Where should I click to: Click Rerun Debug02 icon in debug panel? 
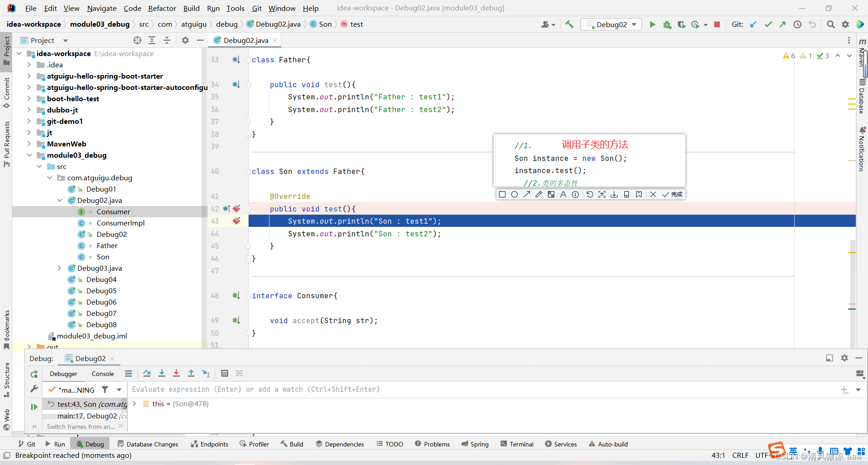tap(34, 374)
